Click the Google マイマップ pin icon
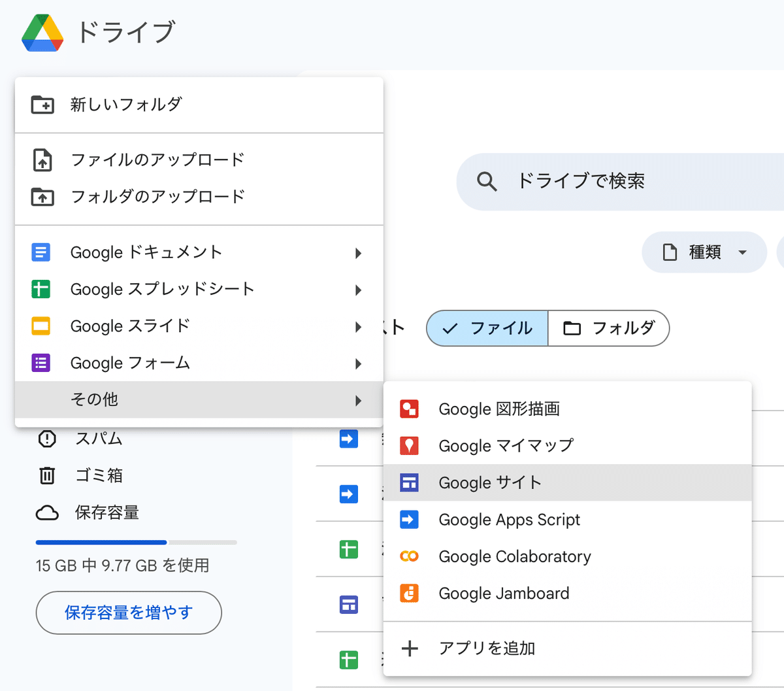This screenshot has height=691, width=784. [x=409, y=446]
